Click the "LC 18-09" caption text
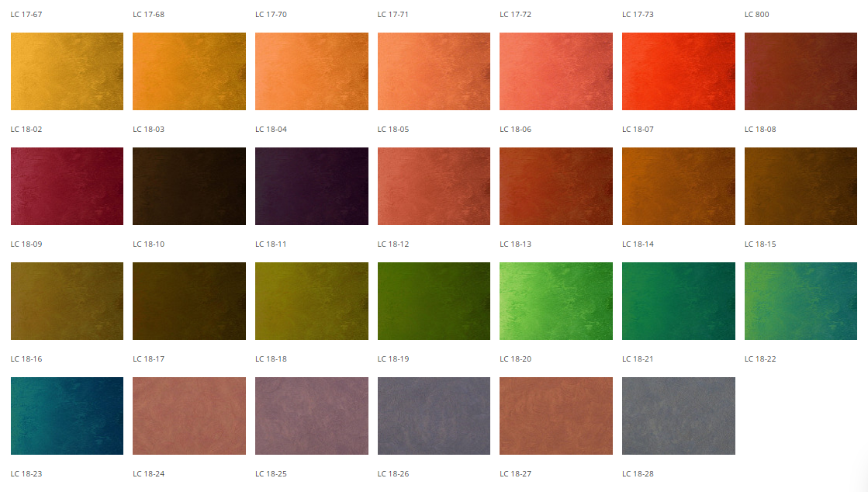The image size is (868, 492). pyautogui.click(x=26, y=244)
